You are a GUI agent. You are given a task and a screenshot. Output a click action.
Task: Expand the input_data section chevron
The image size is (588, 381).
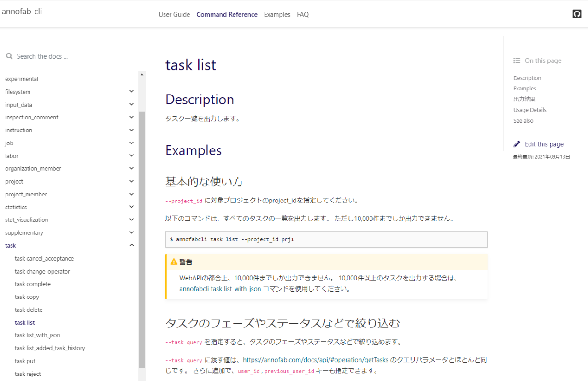coord(132,104)
